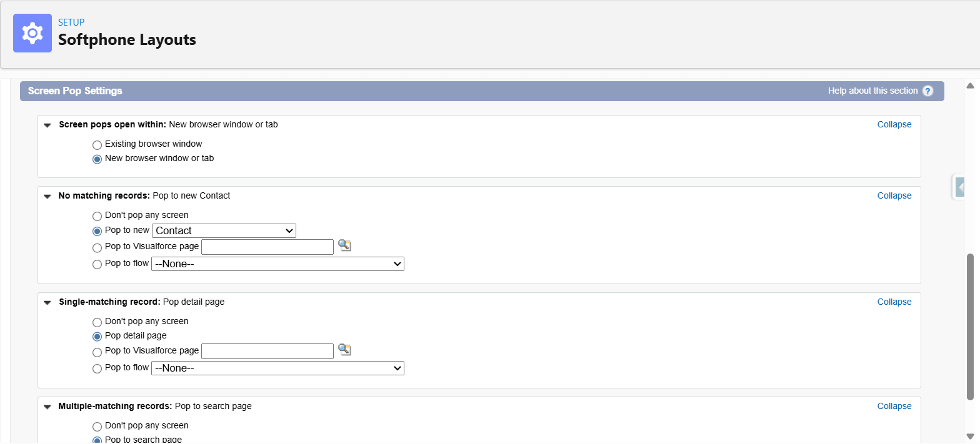Collapse triangle beside Screen pops open within
This screenshot has height=444, width=980.
[47, 125]
